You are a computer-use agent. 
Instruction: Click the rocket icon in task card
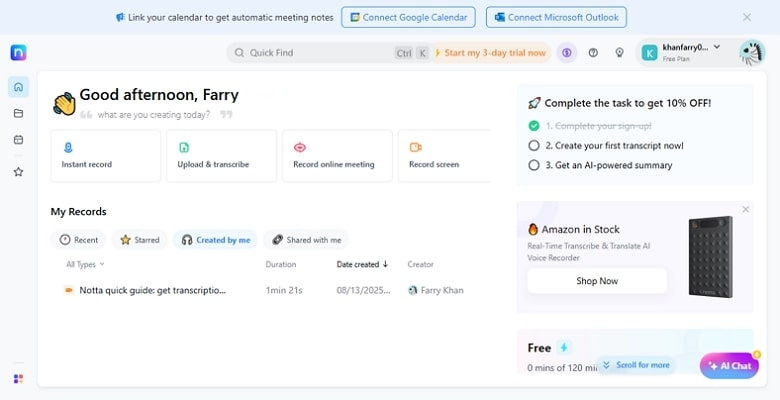[534, 103]
